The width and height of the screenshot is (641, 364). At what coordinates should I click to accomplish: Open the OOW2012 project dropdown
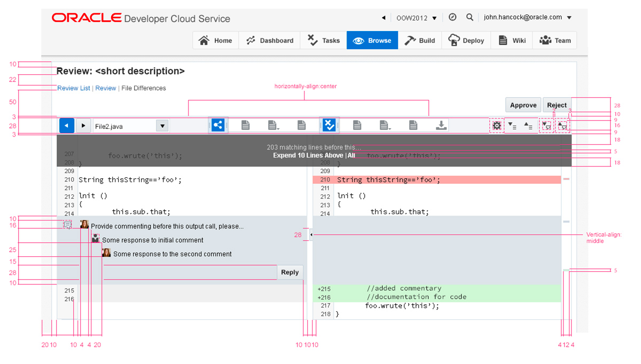[417, 18]
